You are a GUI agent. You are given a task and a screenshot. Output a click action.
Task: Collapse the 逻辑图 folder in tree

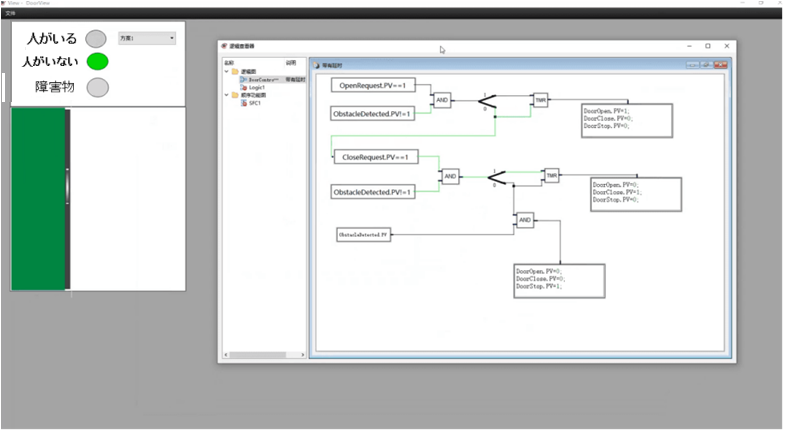click(x=226, y=72)
